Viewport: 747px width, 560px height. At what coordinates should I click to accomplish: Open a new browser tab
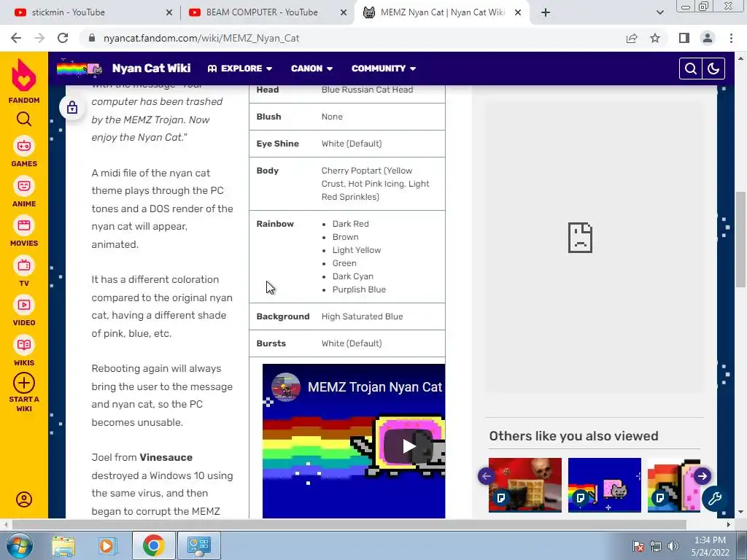click(546, 12)
